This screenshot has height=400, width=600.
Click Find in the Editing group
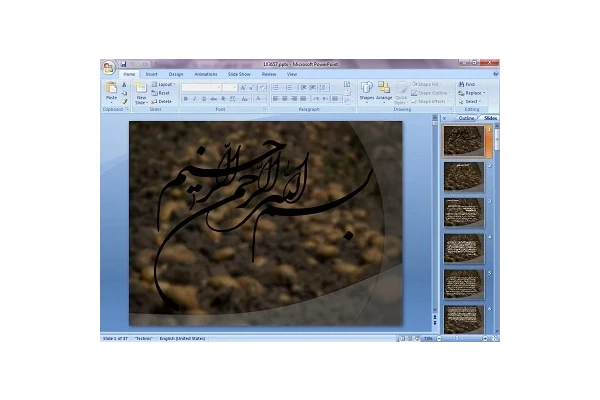click(468, 84)
